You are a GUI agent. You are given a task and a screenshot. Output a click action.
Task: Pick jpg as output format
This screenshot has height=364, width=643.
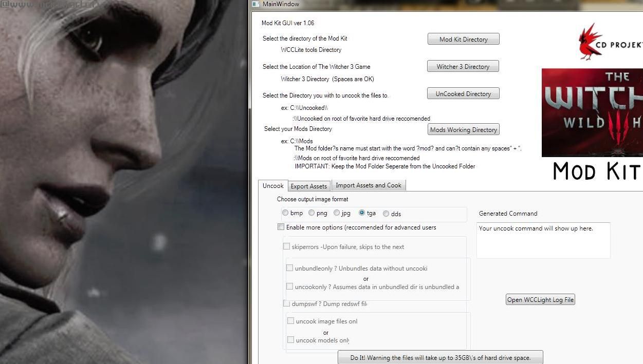[x=337, y=213]
